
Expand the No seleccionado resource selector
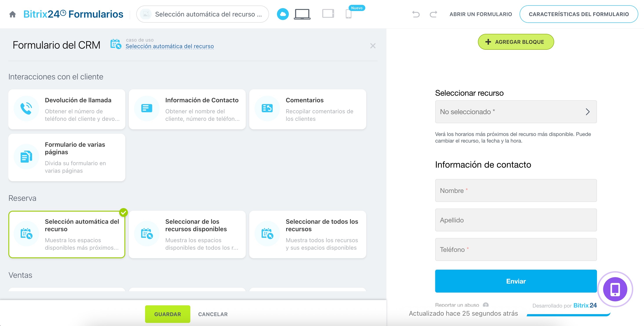point(516,112)
